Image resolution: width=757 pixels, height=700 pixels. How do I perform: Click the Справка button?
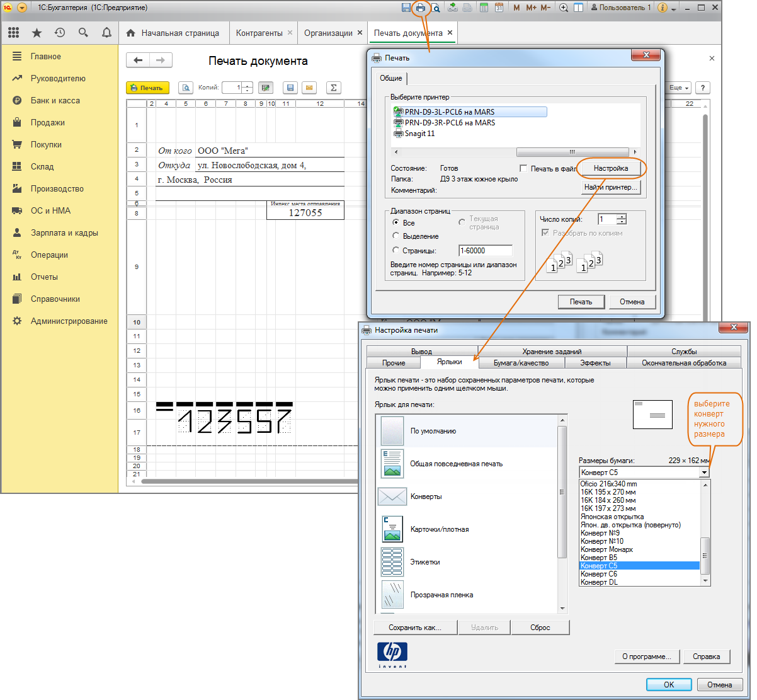(706, 656)
